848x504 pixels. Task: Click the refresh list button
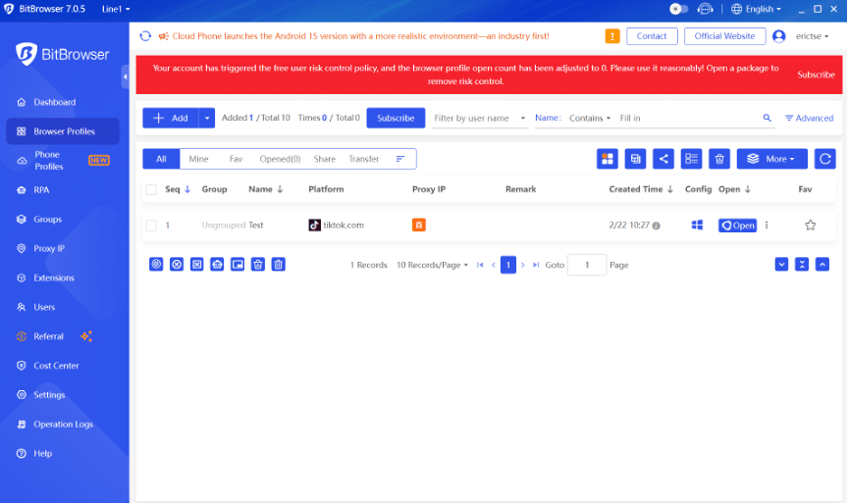tap(824, 159)
